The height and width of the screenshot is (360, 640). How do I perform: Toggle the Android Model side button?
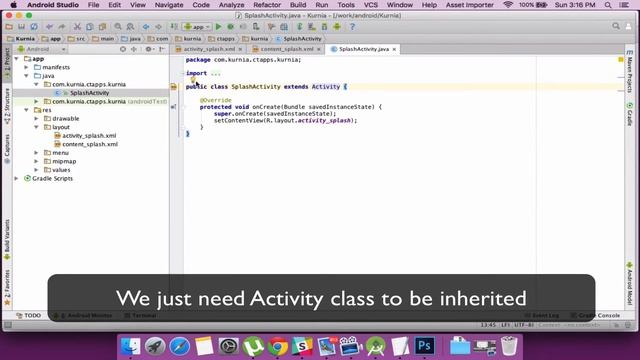[629, 283]
